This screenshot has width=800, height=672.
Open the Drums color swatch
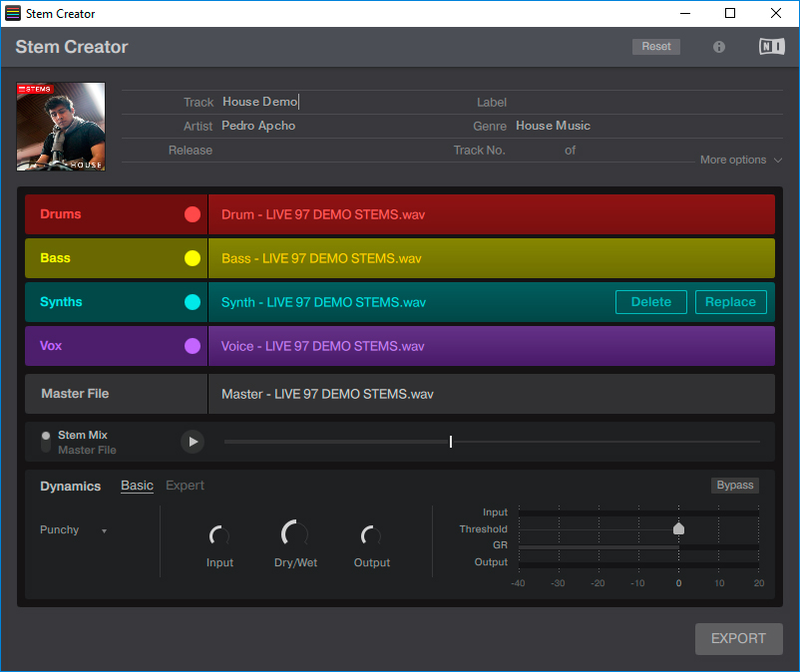pos(193,214)
